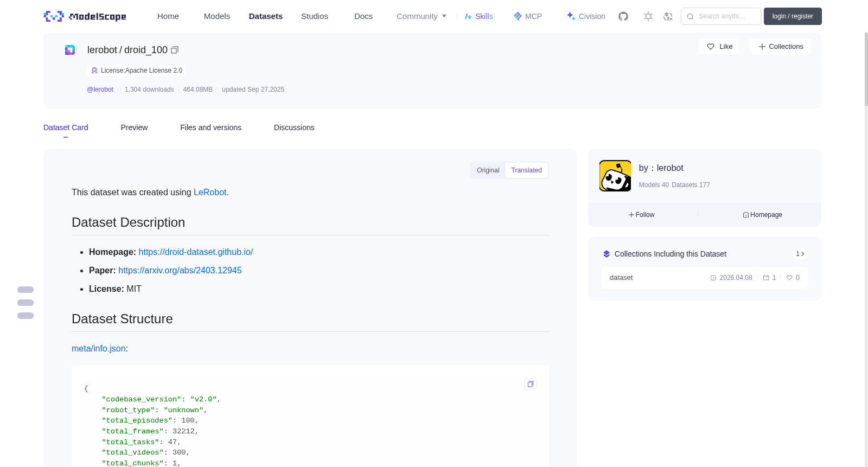
Task: Open the 'dataset' collection row
Action: point(704,278)
